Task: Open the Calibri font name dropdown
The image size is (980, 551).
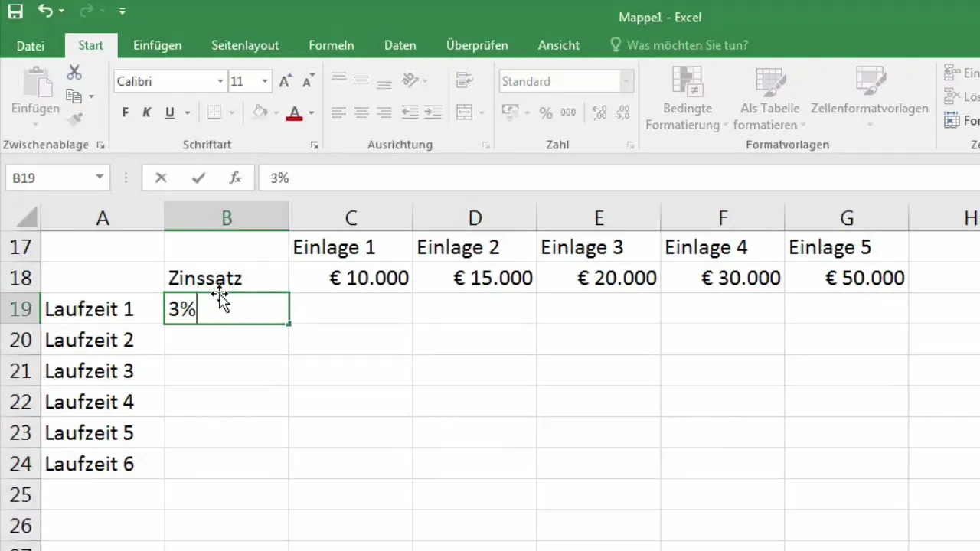Action: point(220,81)
